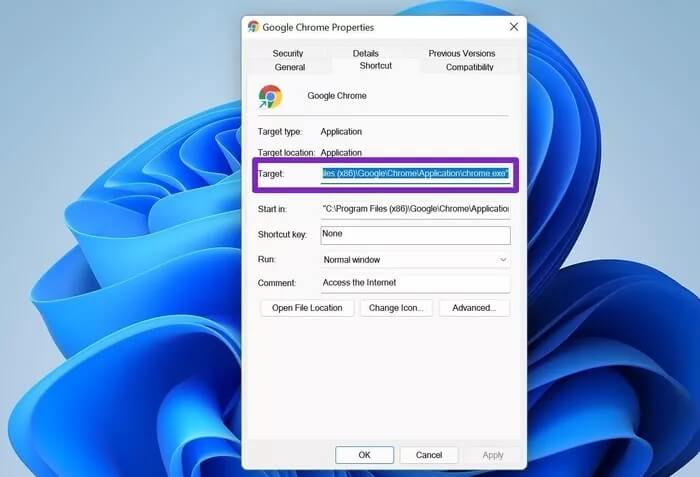Expand the Run dropdown set to Normal window
The image size is (700, 477).
coord(415,259)
